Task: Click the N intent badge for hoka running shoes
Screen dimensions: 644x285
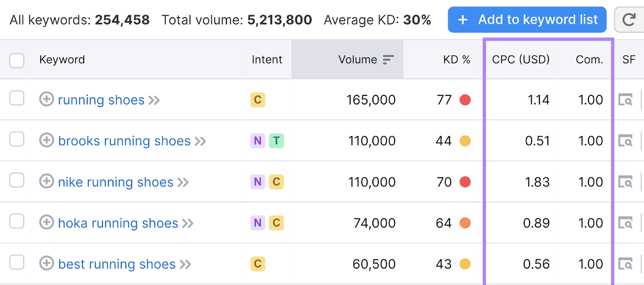Action: tap(258, 223)
